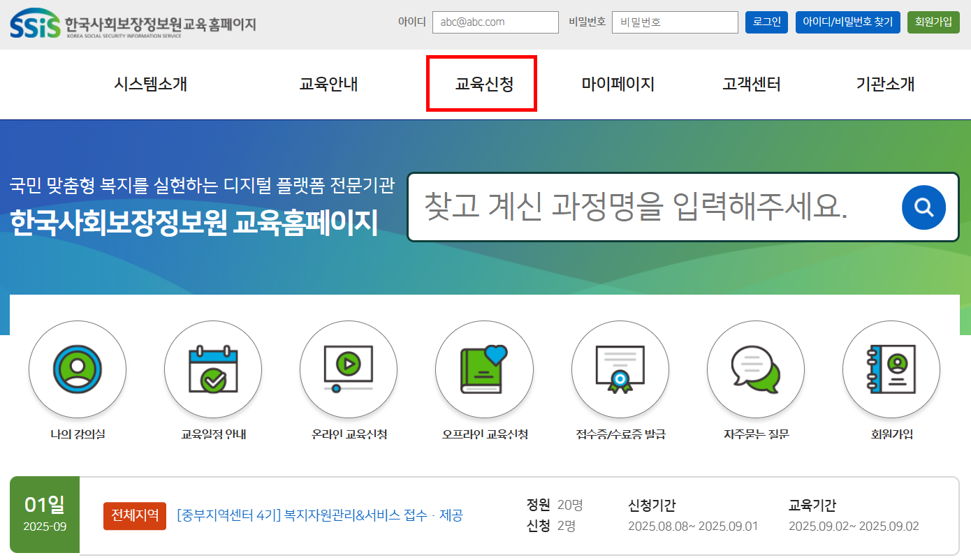Click the 01일 2025-09 date badge

[45, 515]
